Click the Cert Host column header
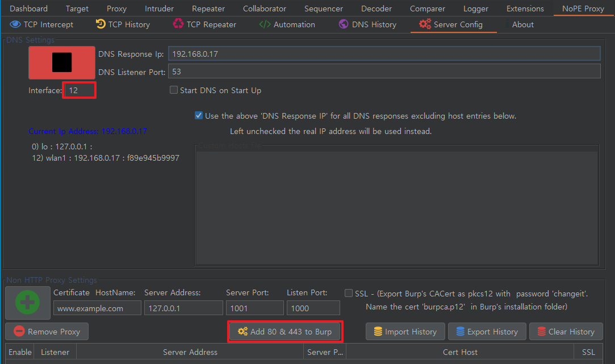The height and width of the screenshot is (364, 615). click(x=459, y=352)
